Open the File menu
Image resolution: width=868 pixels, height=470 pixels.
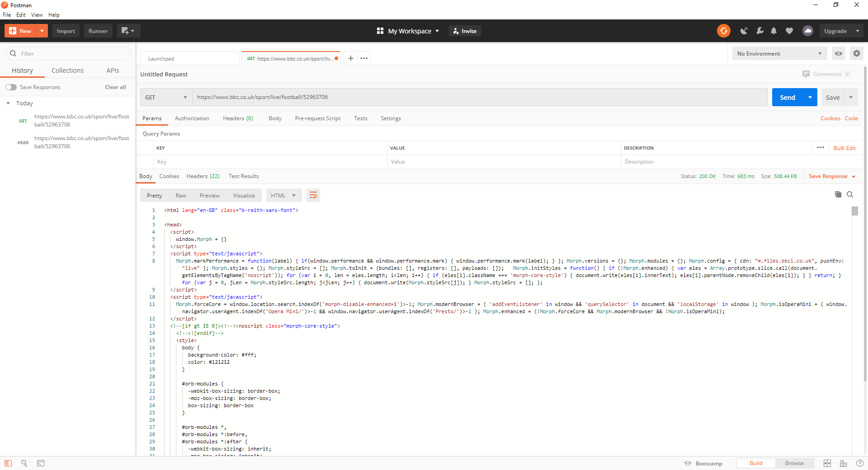coord(7,14)
